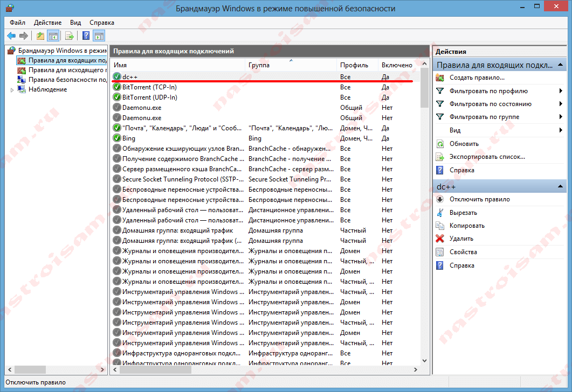Screen dimensions: 572x392
Task: Open Фильтровать по группе submenu
Action: pyautogui.click(x=561, y=117)
